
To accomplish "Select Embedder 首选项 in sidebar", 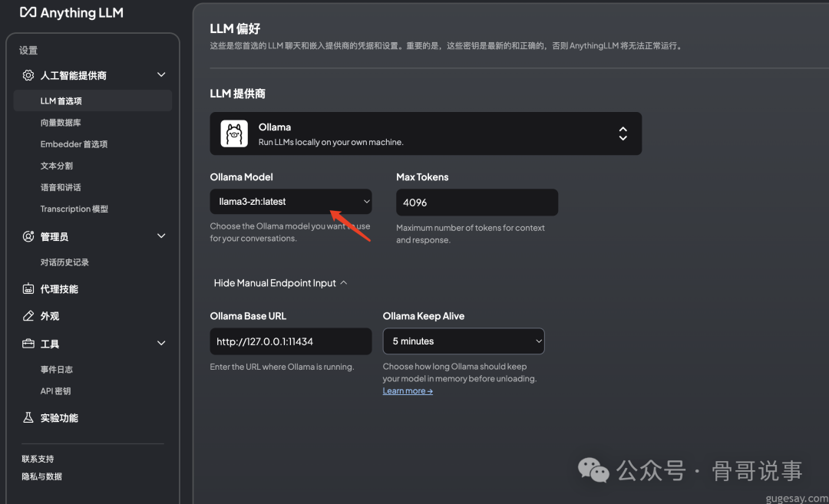I will (x=74, y=144).
